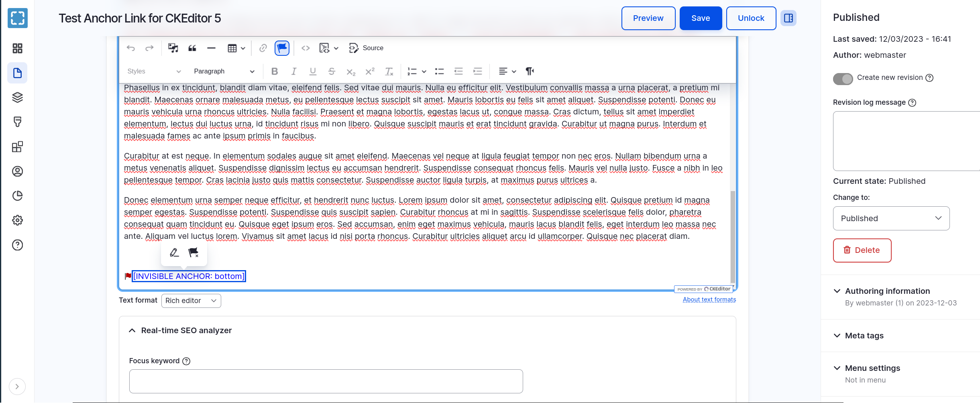Open the About text formats link
This screenshot has height=403, width=980.
pos(709,299)
